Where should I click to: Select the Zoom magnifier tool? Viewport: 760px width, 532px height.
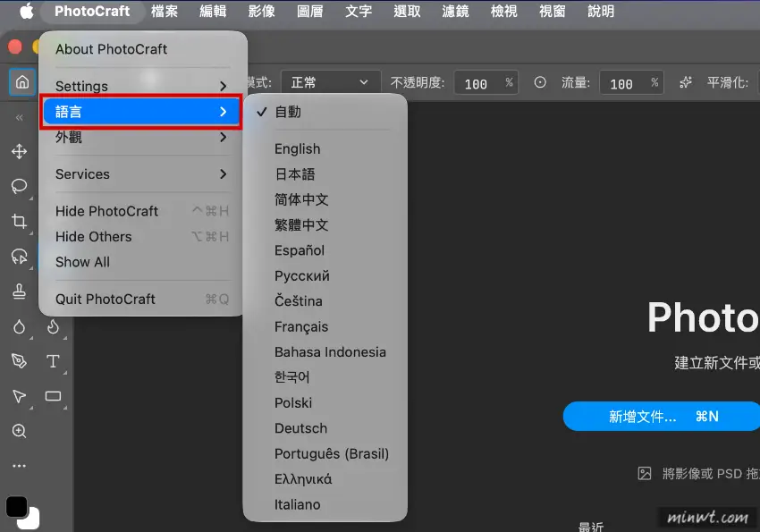20,431
